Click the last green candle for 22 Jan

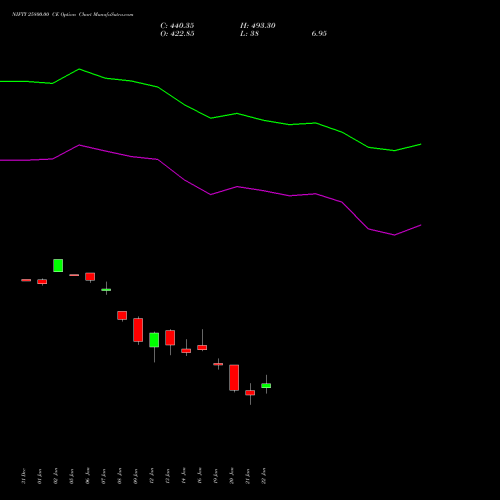click(266, 386)
